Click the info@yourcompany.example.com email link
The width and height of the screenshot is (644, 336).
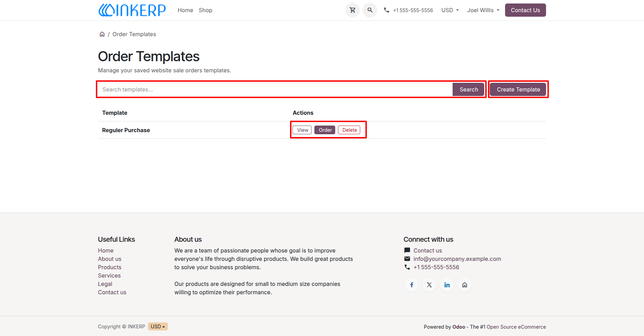point(457,259)
